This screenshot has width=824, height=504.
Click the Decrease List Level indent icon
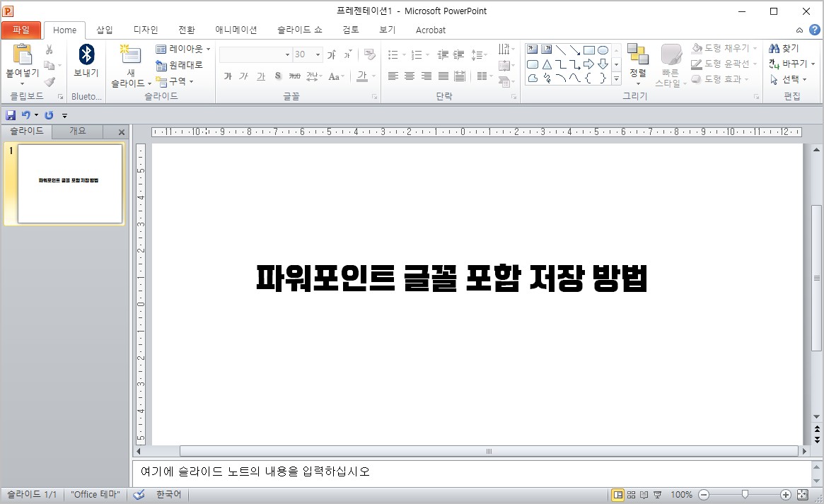point(443,54)
